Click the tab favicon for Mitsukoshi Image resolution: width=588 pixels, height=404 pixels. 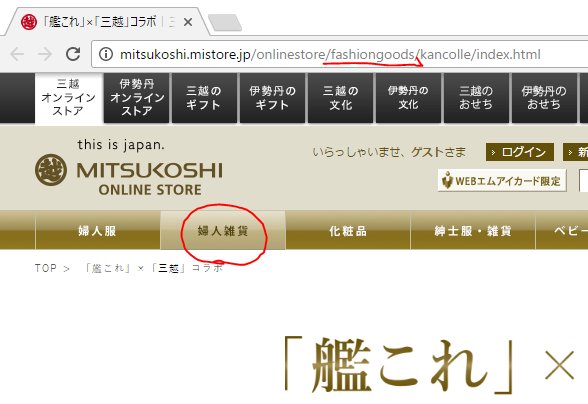tap(29, 22)
